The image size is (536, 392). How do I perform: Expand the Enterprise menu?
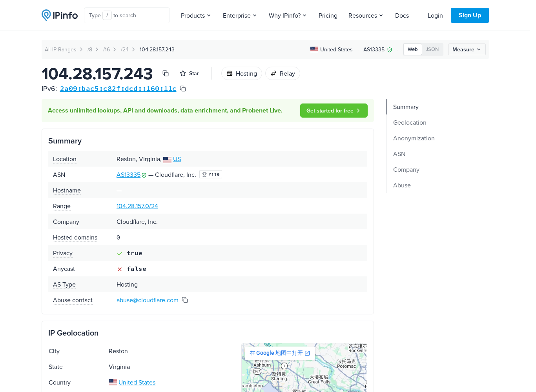tap(240, 15)
